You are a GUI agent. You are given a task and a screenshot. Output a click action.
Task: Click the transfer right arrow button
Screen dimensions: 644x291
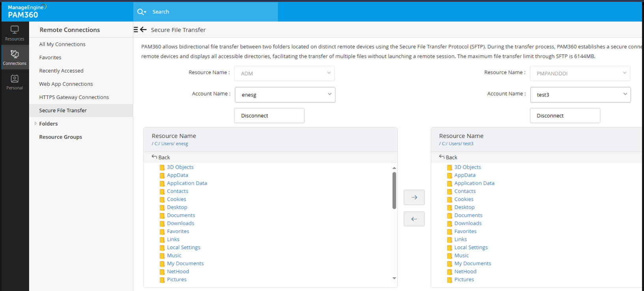(414, 197)
